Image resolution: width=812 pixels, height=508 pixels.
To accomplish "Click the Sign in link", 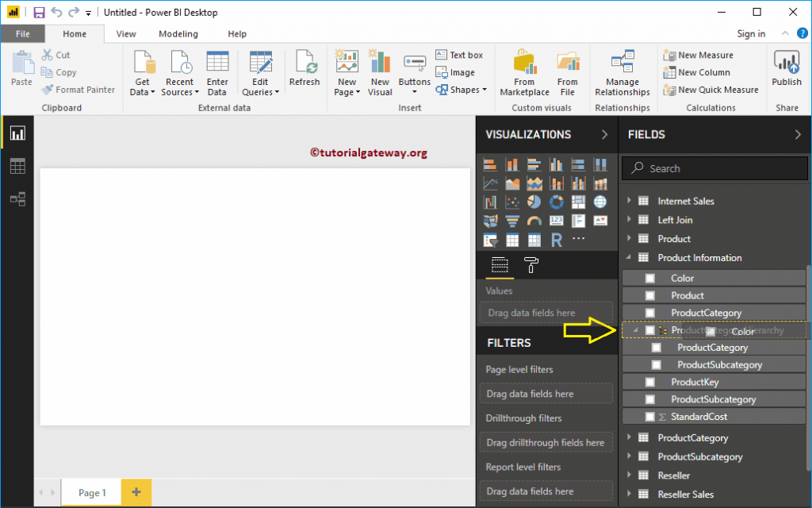I will click(x=750, y=33).
